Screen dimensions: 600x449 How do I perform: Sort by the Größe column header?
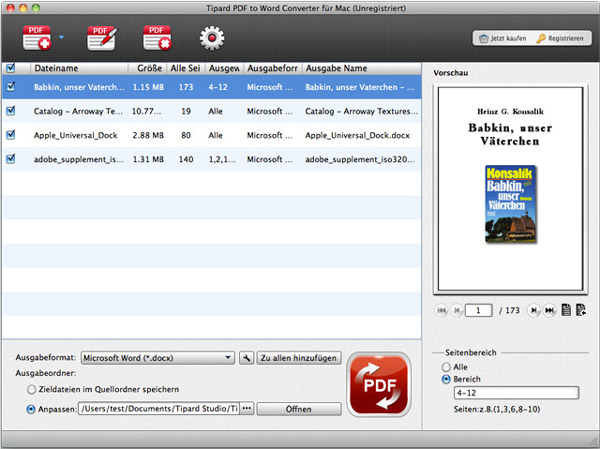[147, 69]
